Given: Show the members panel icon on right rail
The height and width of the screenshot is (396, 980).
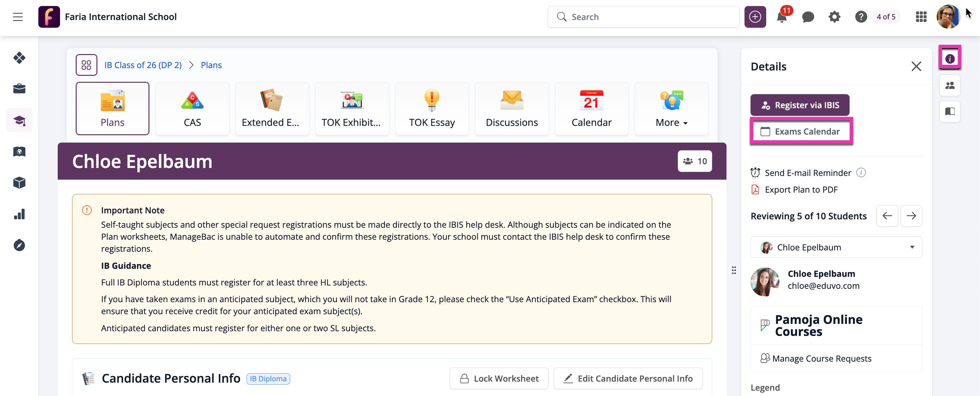Looking at the screenshot, I should [x=950, y=85].
